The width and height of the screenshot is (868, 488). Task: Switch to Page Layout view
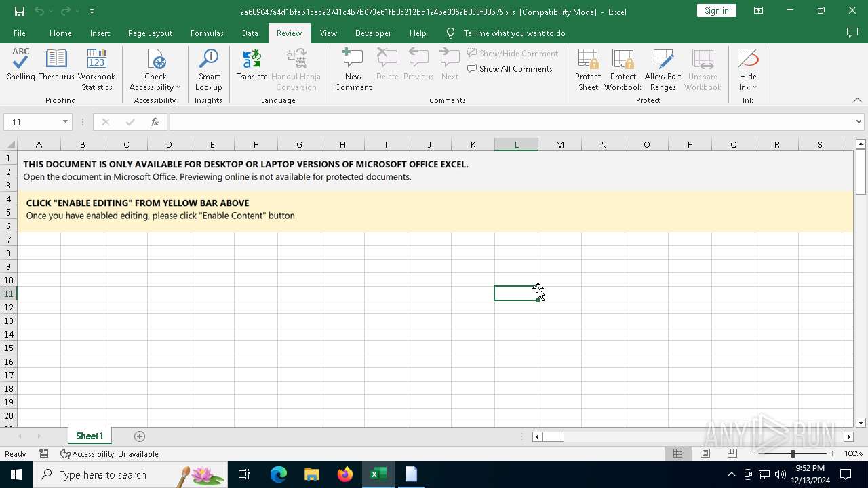click(x=705, y=453)
